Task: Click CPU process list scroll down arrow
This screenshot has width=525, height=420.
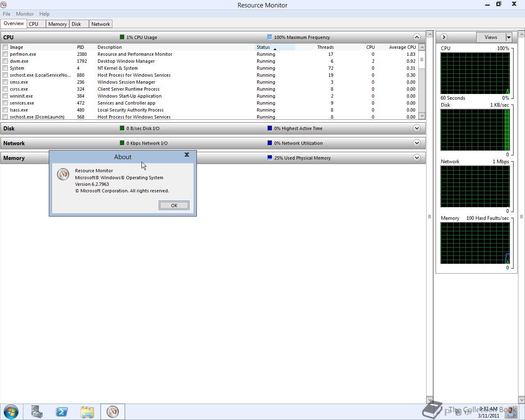Action: [422, 116]
